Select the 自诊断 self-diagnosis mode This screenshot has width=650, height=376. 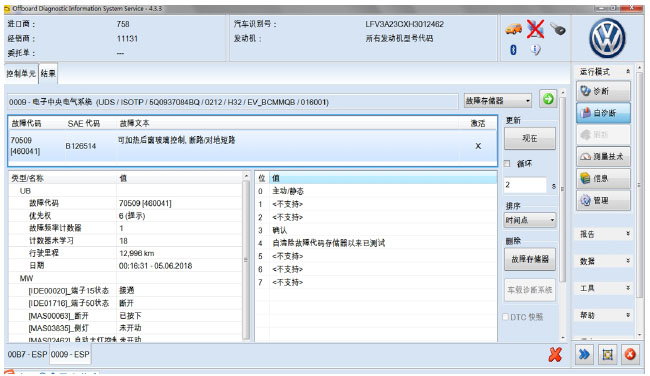coord(603,113)
